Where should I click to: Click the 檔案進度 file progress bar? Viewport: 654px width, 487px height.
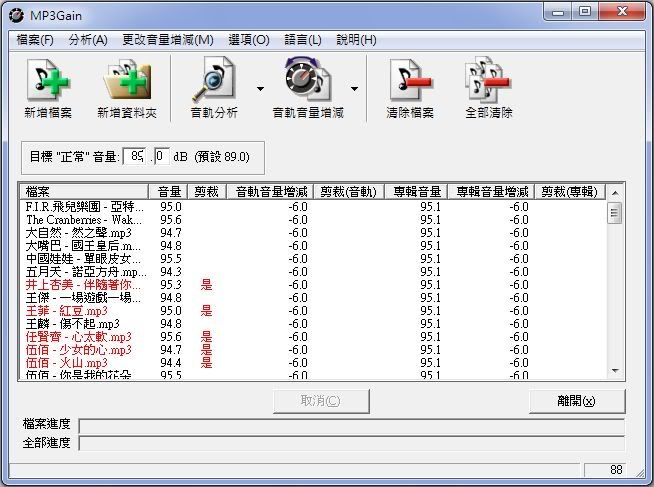[352, 426]
